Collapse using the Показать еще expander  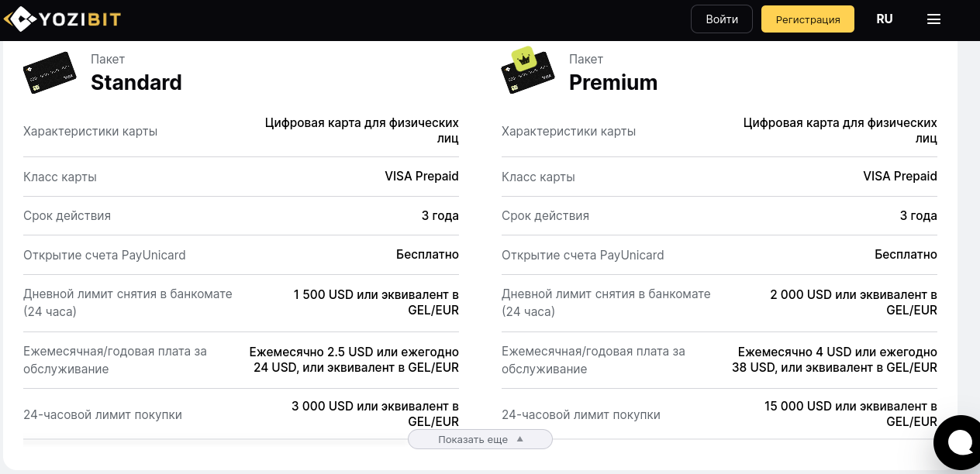[480, 439]
